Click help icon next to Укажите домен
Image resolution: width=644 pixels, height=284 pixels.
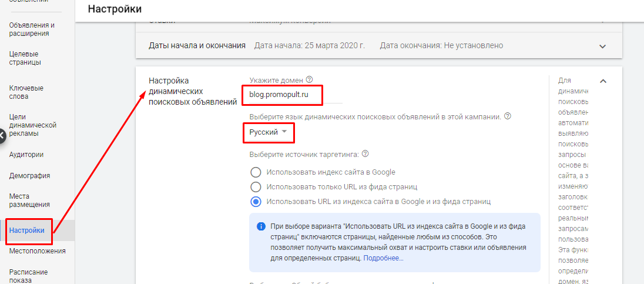pos(309,79)
